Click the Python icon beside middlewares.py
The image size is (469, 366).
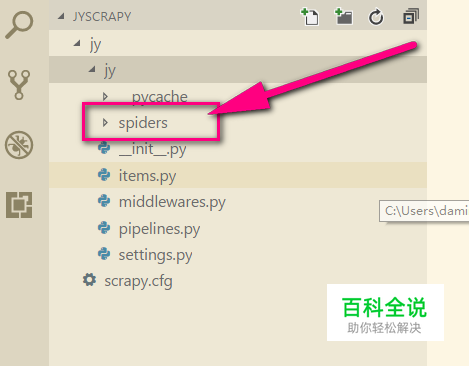pos(104,201)
